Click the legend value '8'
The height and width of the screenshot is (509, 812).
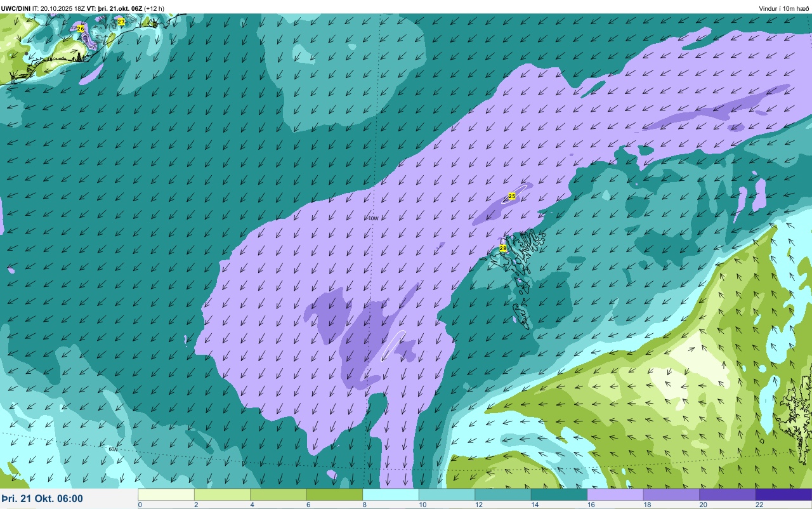365,505
